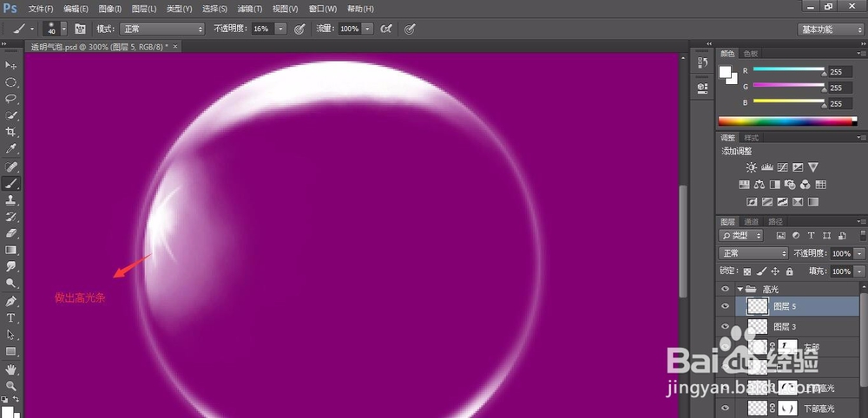Open the layer filter 类型 dropdown

(740, 236)
